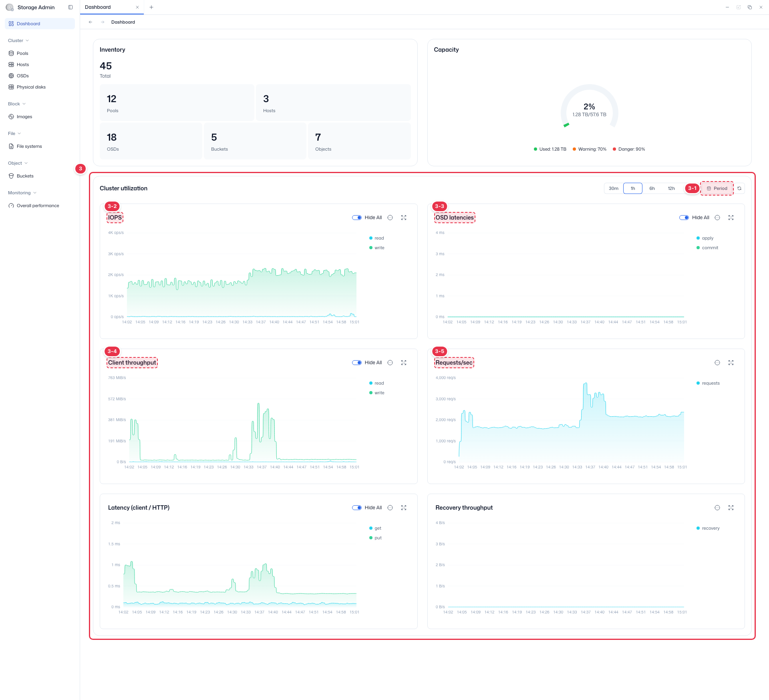Select the 12h time range
Image resolution: width=769 pixels, height=700 pixels.
click(671, 188)
